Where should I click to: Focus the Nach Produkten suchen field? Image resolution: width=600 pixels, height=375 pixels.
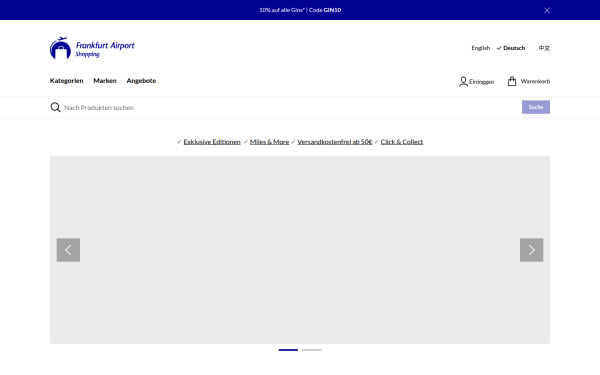(291, 108)
